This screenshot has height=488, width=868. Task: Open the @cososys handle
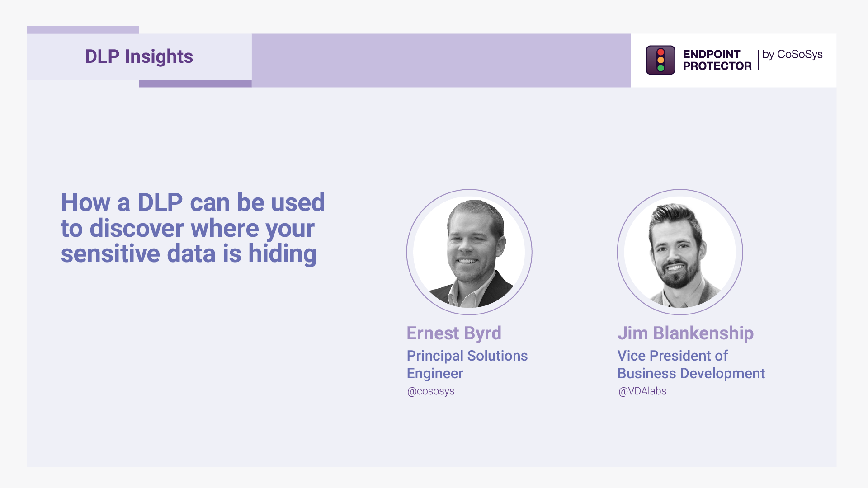coord(431,391)
